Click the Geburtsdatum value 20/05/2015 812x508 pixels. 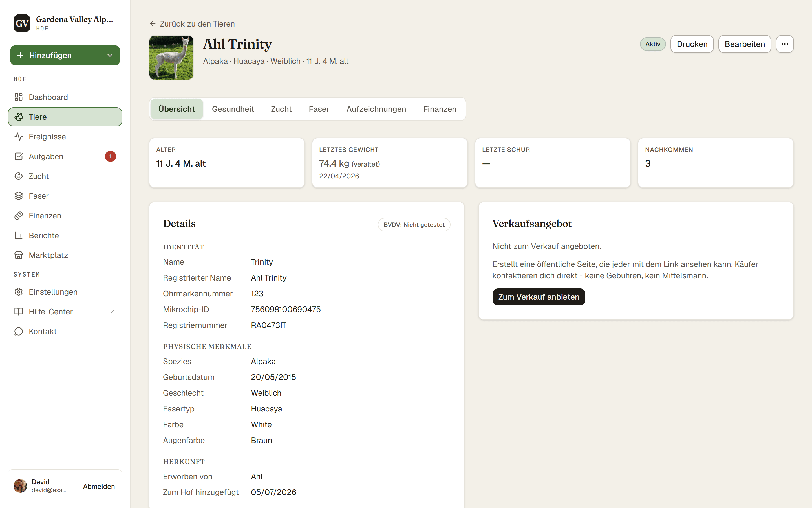[x=273, y=377]
